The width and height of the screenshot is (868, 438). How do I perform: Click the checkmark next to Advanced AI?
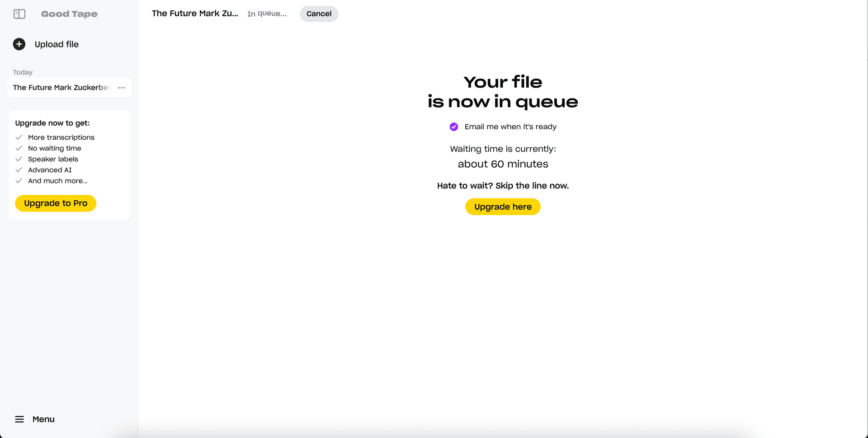[x=19, y=170]
